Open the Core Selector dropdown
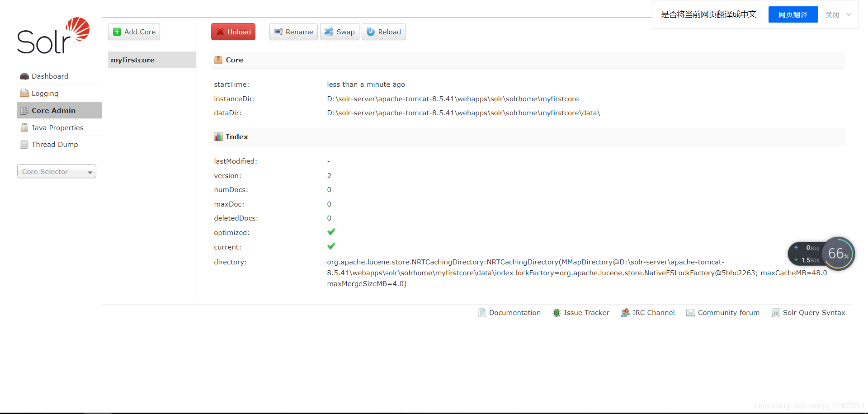Viewport: 868px width, 414px height. [x=57, y=171]
